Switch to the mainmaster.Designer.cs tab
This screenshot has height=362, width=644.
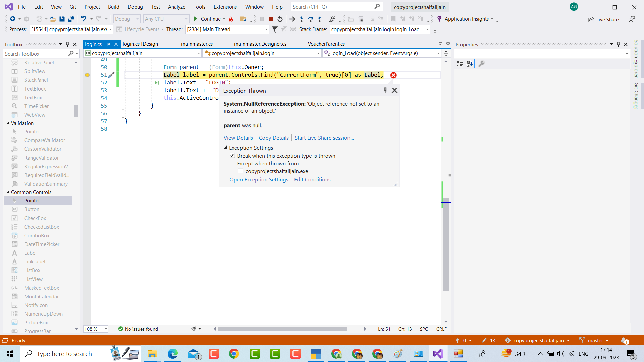coord(260,44)
